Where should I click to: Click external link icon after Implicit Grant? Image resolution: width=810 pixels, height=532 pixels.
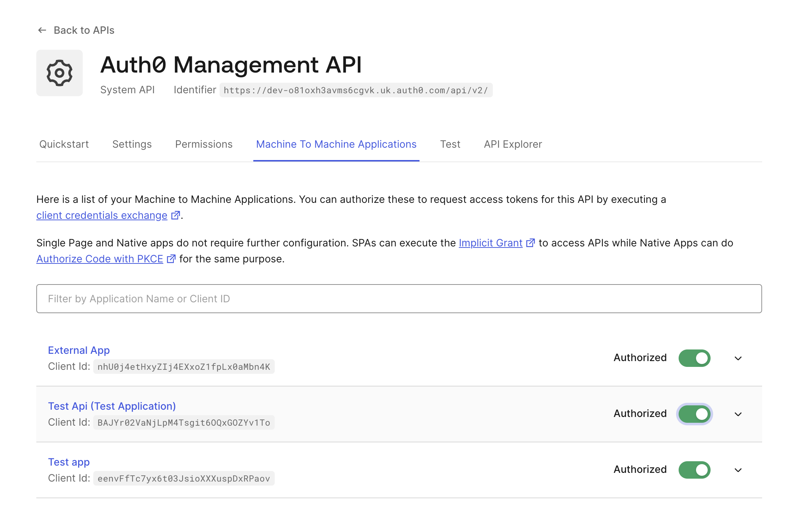(530, 243)
